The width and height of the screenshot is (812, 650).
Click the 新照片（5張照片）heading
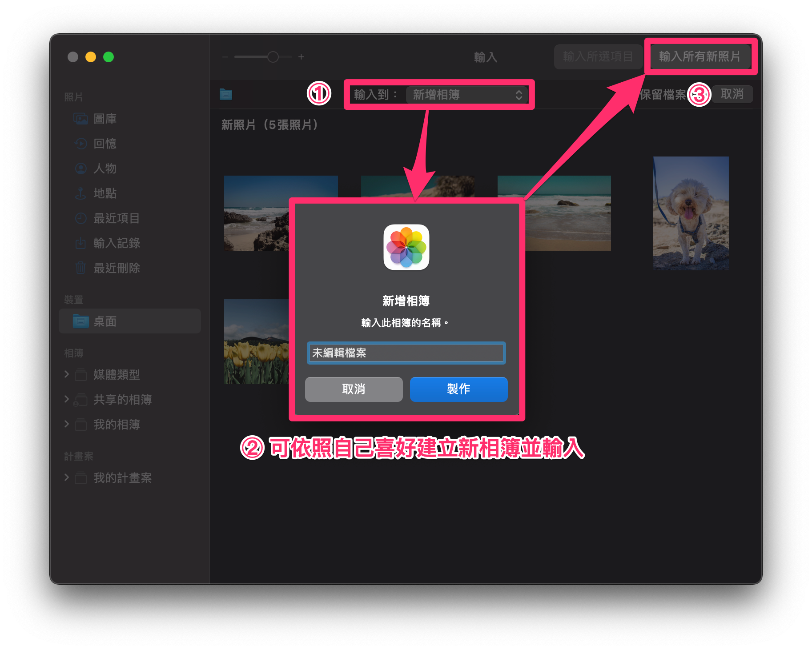[x=270, y=125]
